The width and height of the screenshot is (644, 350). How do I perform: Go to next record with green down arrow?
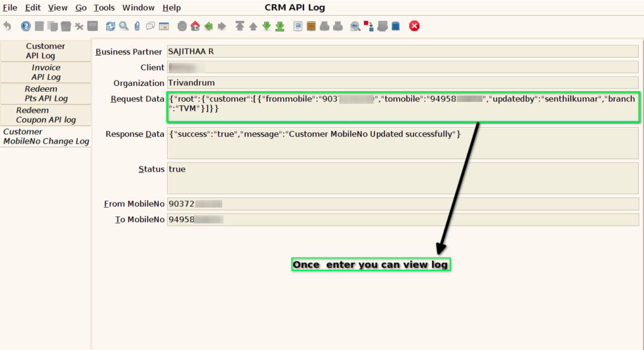tap(267, 26)
